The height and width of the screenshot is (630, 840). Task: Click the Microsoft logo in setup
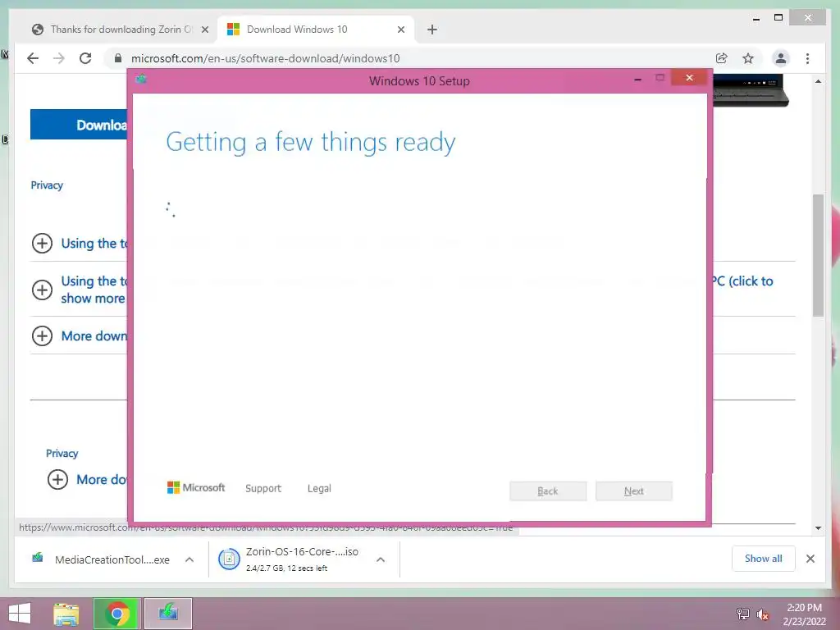[196, 487]
